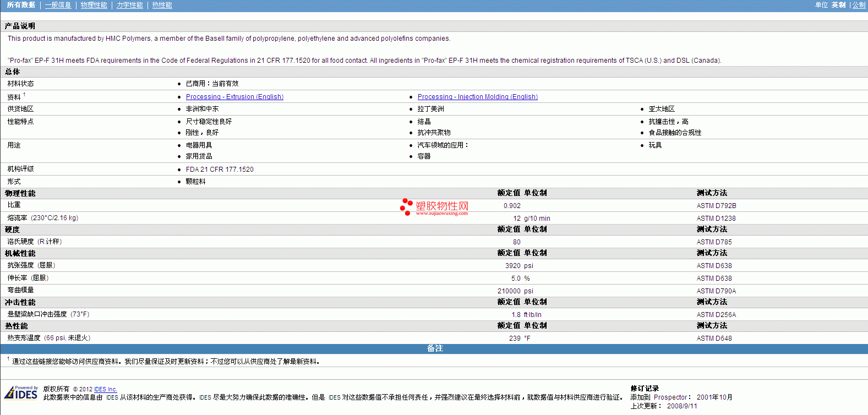Viewport: 868px width, 415px height.
Task: Click the ASTM D790A test method
Action: pyautogui.click(x=716, y=291)
